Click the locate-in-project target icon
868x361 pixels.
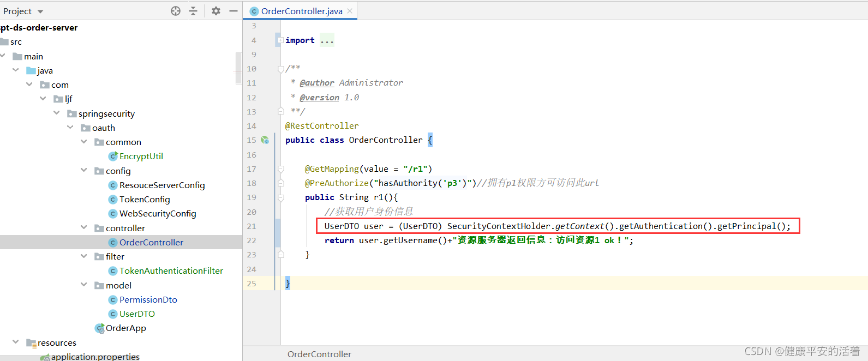(176, 11)
